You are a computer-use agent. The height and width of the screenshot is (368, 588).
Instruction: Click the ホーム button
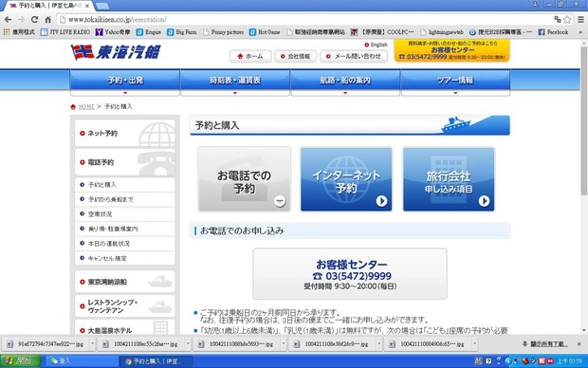coord(250,56)
